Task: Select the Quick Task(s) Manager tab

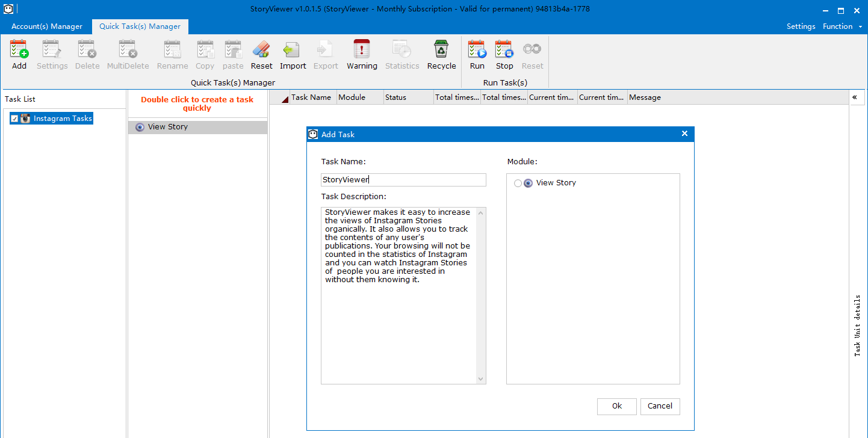Action: click(140, 26)
